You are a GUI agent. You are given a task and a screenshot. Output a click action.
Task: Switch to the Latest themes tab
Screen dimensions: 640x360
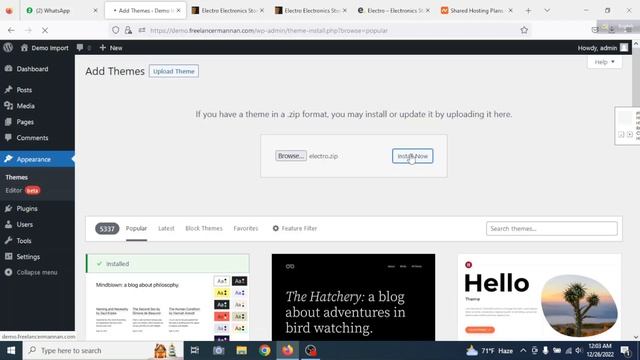166,228
